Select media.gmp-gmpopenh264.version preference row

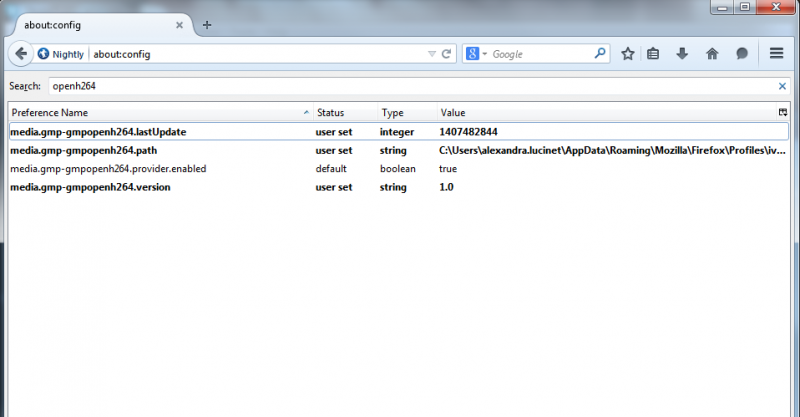399,187
